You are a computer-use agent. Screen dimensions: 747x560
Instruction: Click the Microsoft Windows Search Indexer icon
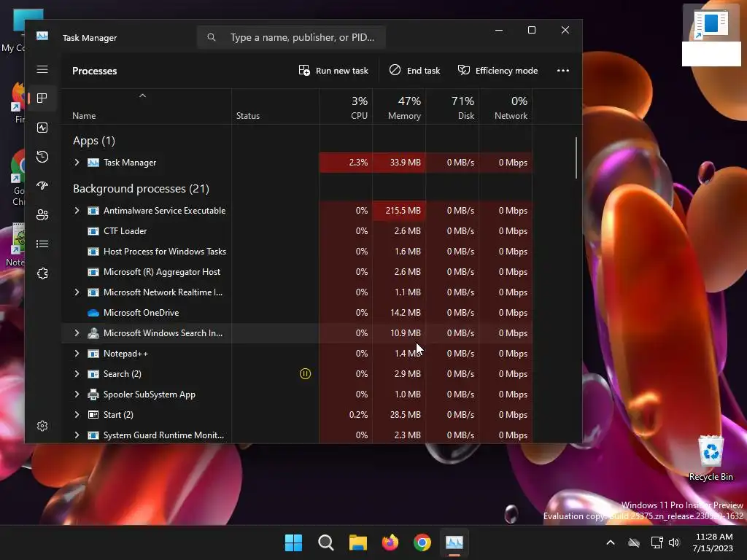[x=93, y=333]
